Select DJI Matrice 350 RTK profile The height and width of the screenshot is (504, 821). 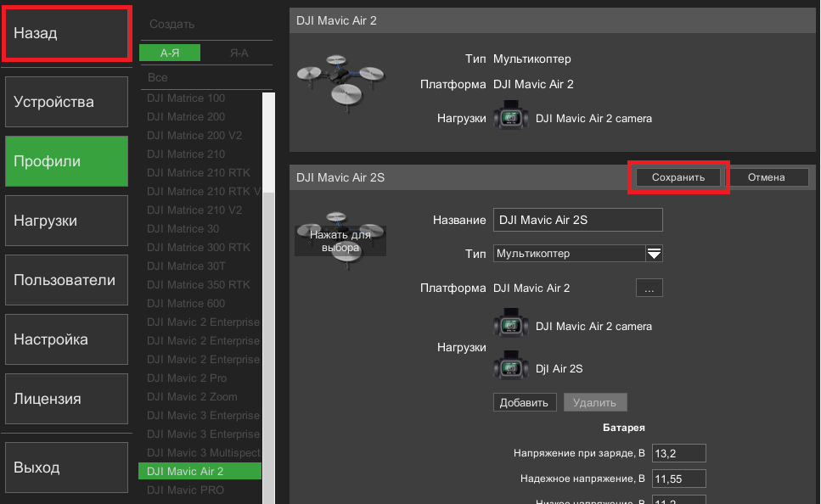[200, 285]
